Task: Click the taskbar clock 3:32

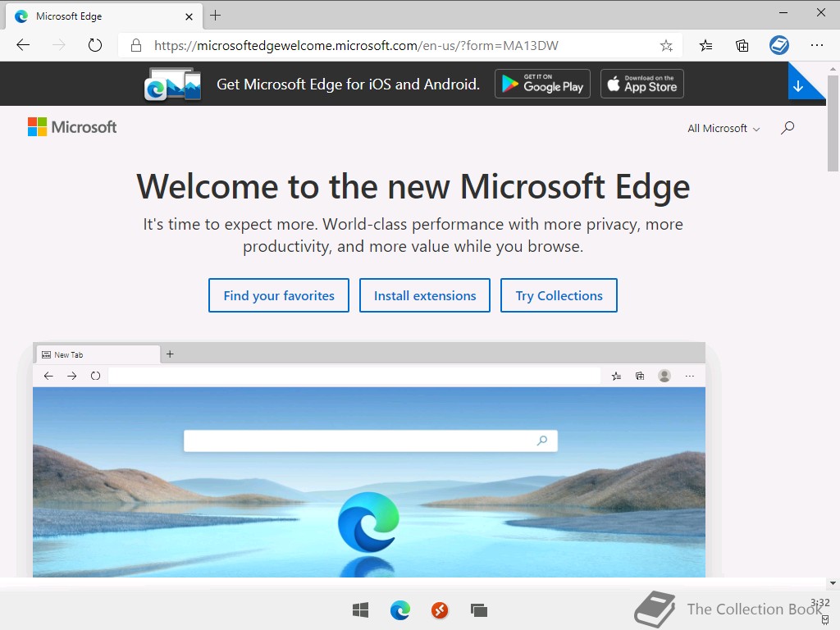Action: (820, 603)
